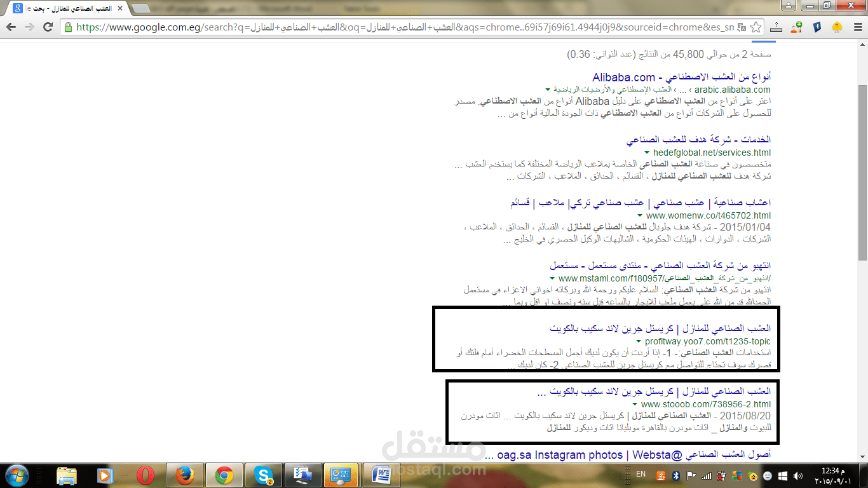Open a new tab with the small tab button

pyautogui.click(x=141, y=8)
